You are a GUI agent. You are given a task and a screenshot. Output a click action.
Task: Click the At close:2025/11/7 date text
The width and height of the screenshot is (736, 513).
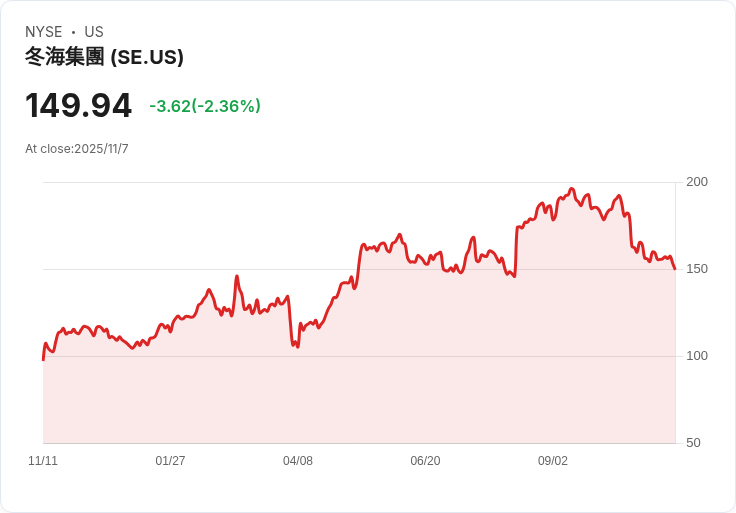[x=77, y=149]
